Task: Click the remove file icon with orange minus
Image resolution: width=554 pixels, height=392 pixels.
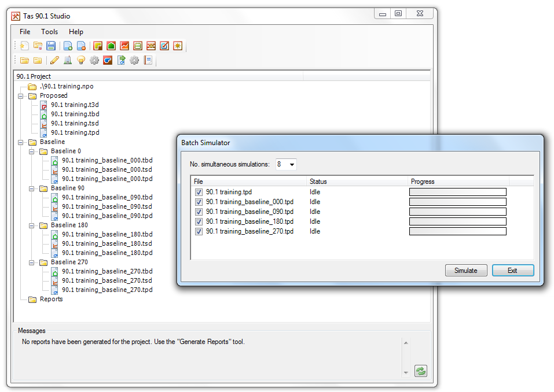Action: (81, 46)
